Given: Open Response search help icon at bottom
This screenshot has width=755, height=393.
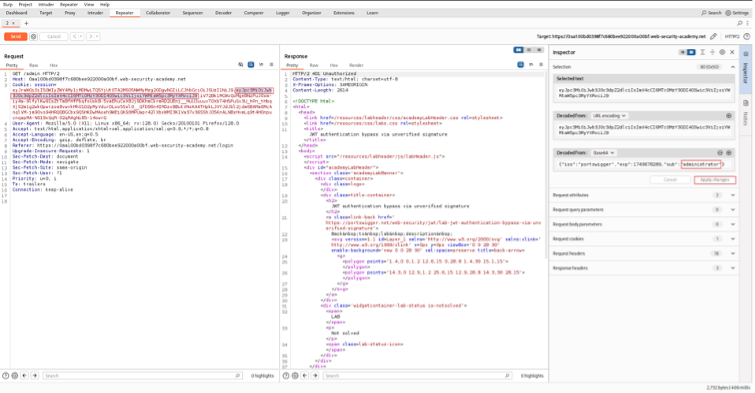Looking at the screenshot, I should click(x=286, y=376).
